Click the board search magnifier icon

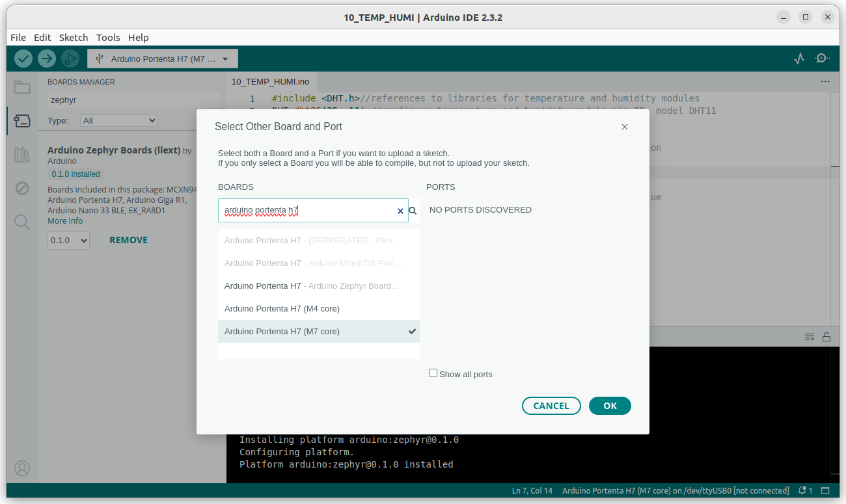click(x=413, y=211)
